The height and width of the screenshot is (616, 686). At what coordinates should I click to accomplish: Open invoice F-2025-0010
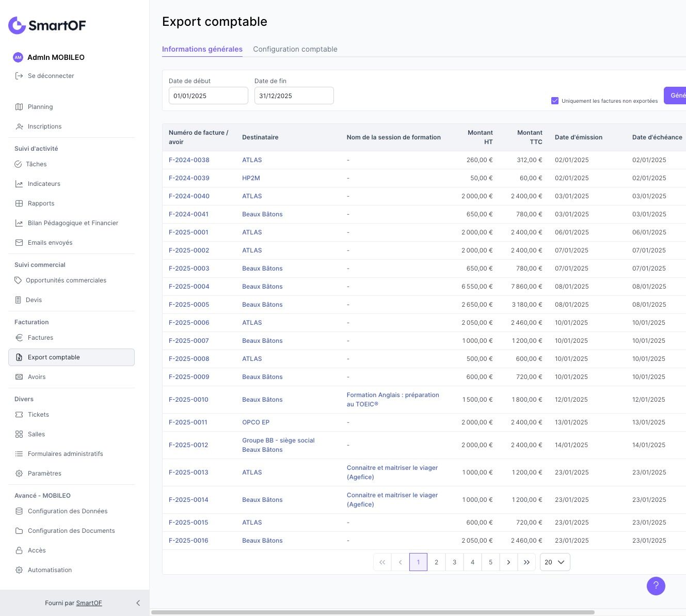pos(188,400)
